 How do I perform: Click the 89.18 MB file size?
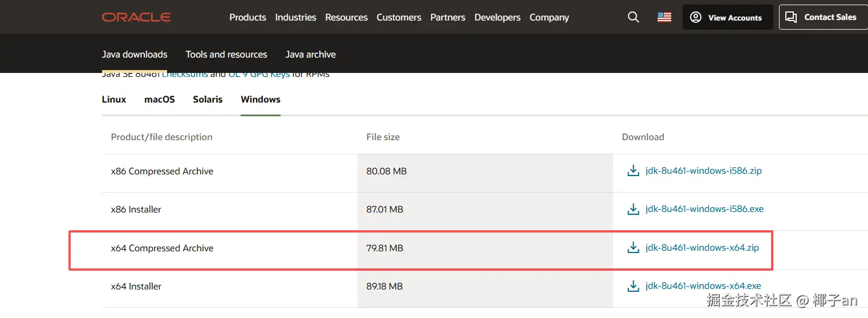pos(384,286)
